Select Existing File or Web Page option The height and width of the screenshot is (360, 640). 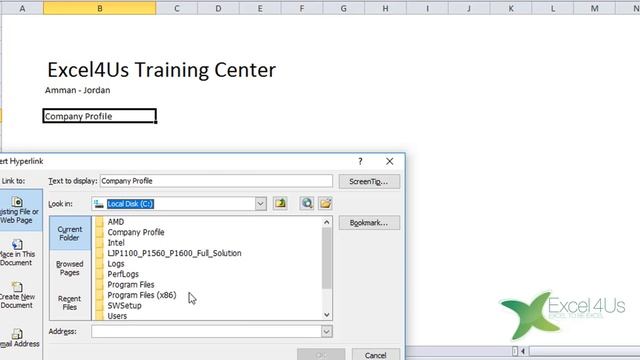[x=19, y=211]
